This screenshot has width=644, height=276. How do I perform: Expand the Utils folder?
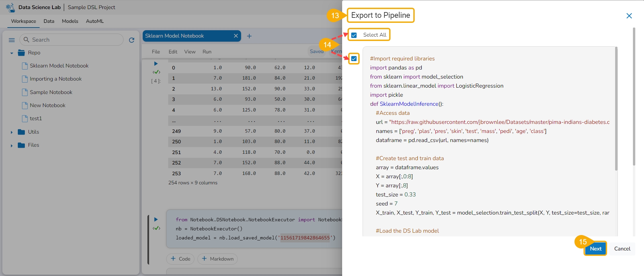click(12, 132)
